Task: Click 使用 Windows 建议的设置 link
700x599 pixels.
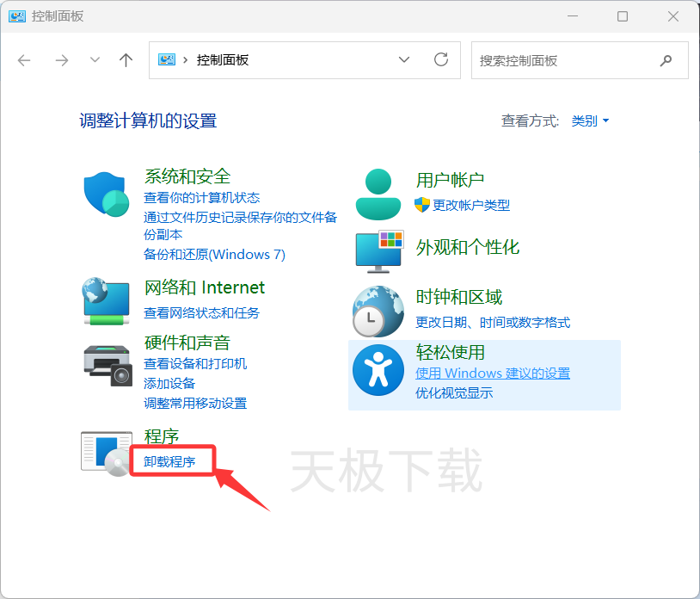Action: click(493, 373)
